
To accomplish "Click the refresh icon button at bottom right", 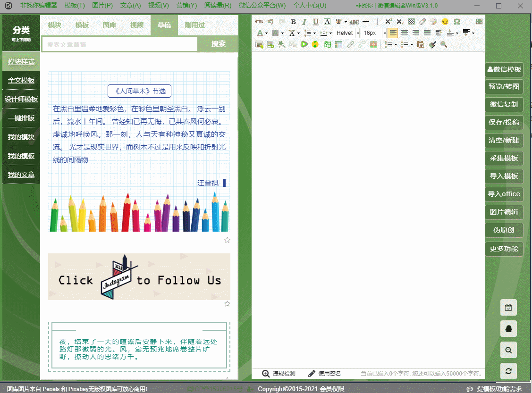I will click(508, 371).
